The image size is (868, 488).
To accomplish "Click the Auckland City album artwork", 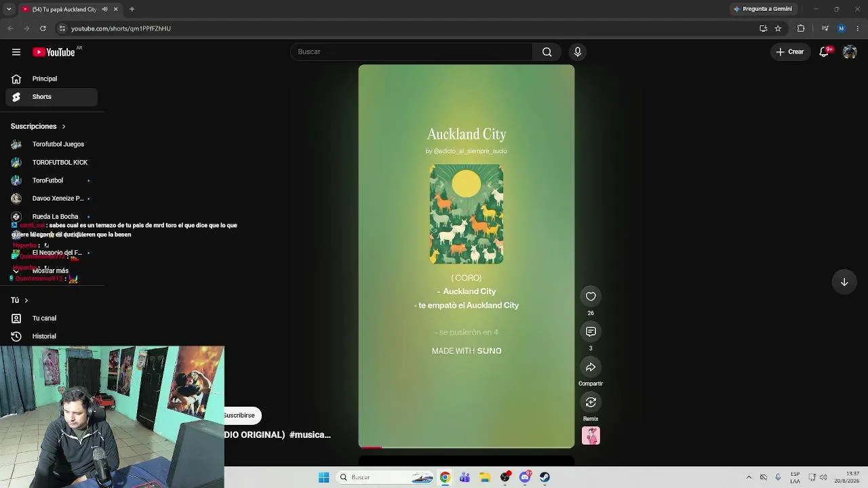I will coord(467,214).
